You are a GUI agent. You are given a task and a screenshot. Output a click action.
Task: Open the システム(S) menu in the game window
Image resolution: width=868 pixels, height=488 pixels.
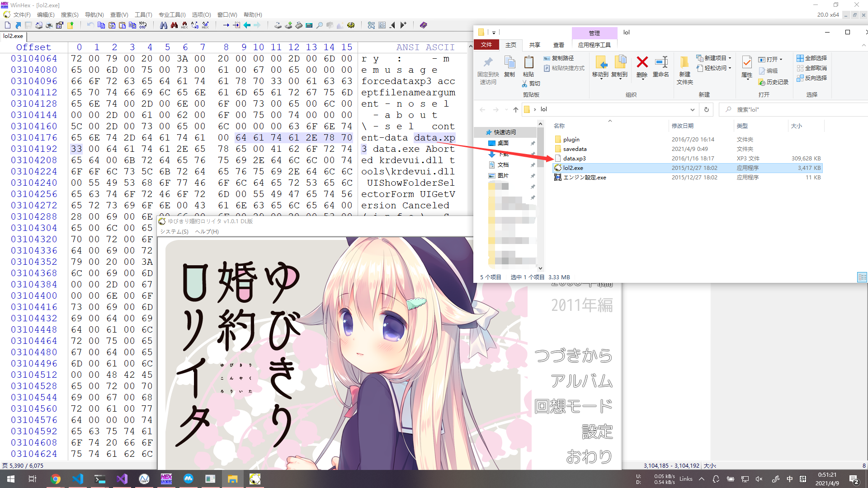click(x=174, y=232)
